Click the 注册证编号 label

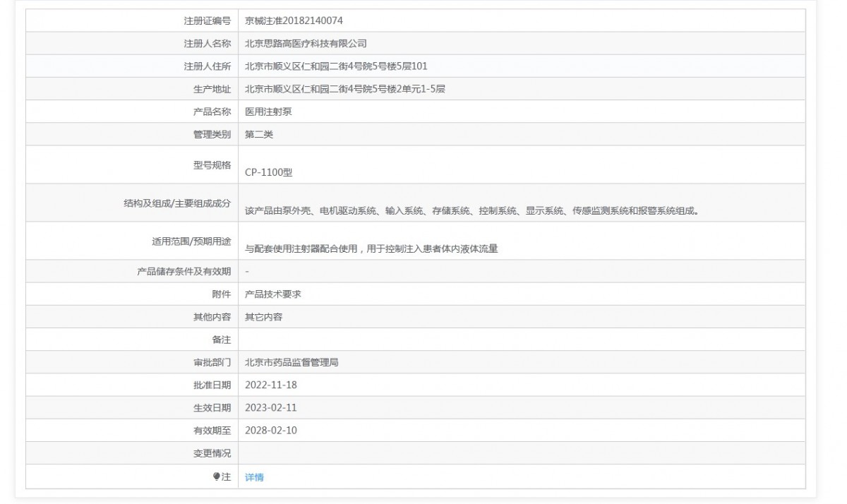click(x=208, y=21)
